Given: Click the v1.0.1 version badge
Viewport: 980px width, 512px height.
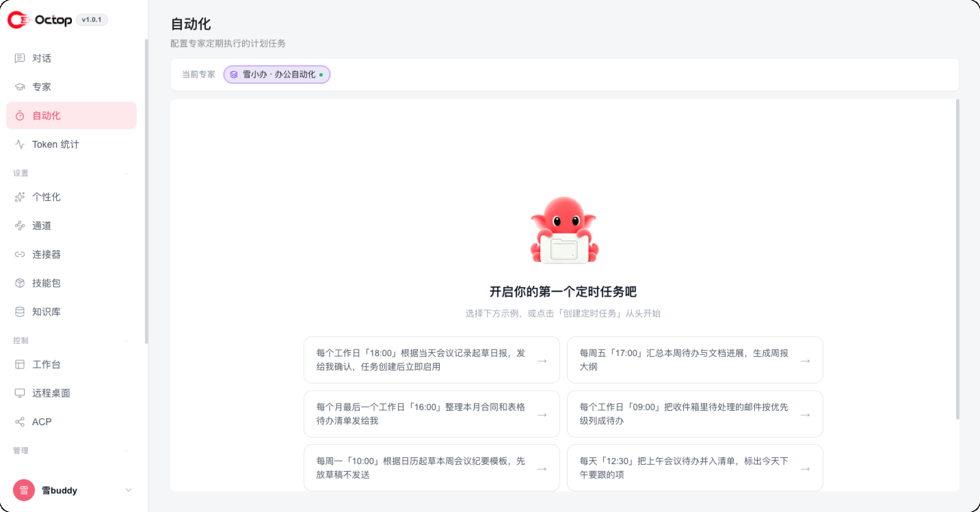Looking at the screenshot, I should (92, 20).
